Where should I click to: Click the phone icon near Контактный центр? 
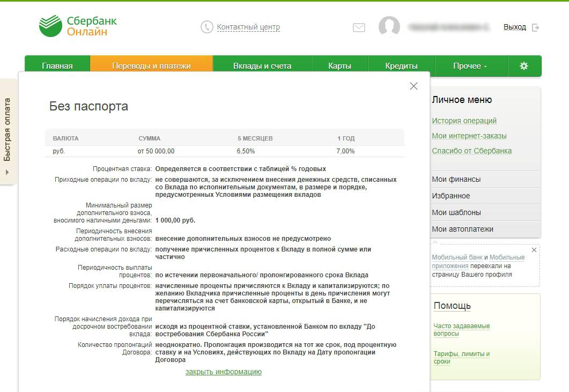206,27
